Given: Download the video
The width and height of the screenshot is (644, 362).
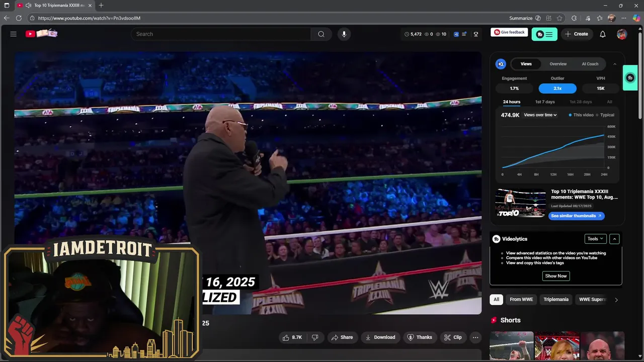Looking at the screenshot, I should click(380, 337).
